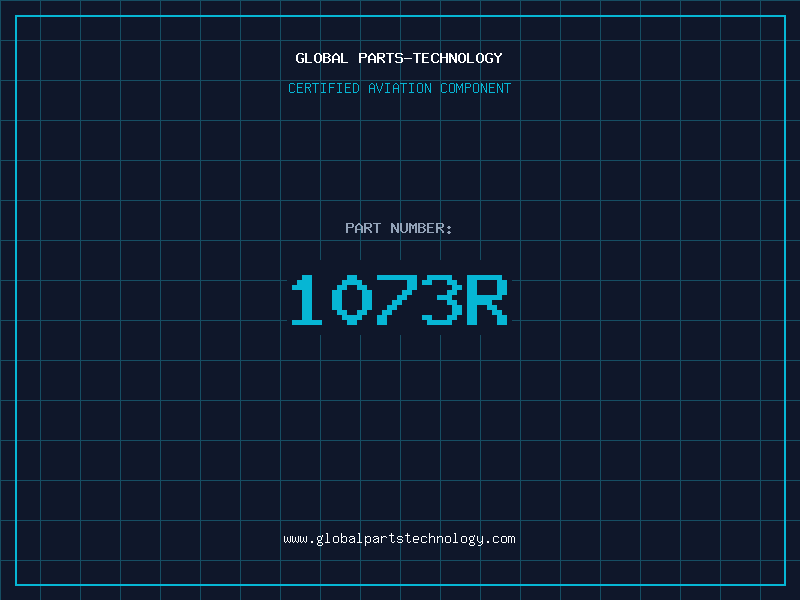Click the digit 0 in part number
Screen dimensions: 800x600
coord(351,301)
